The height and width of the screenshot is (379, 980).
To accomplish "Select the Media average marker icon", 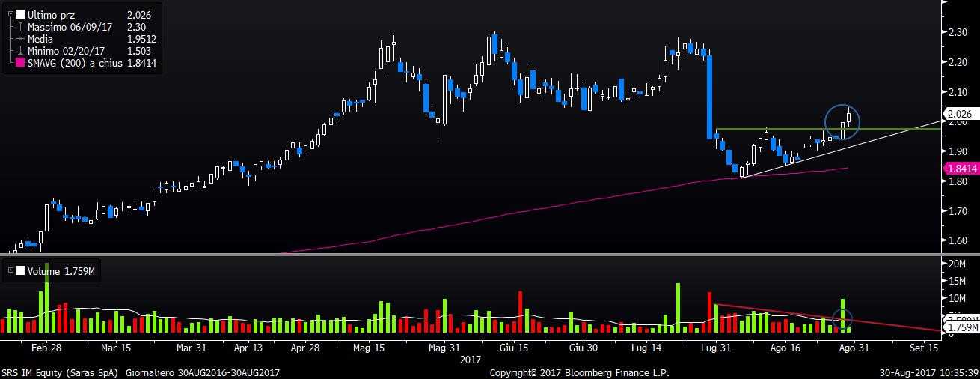I will [x=19, y=38].
